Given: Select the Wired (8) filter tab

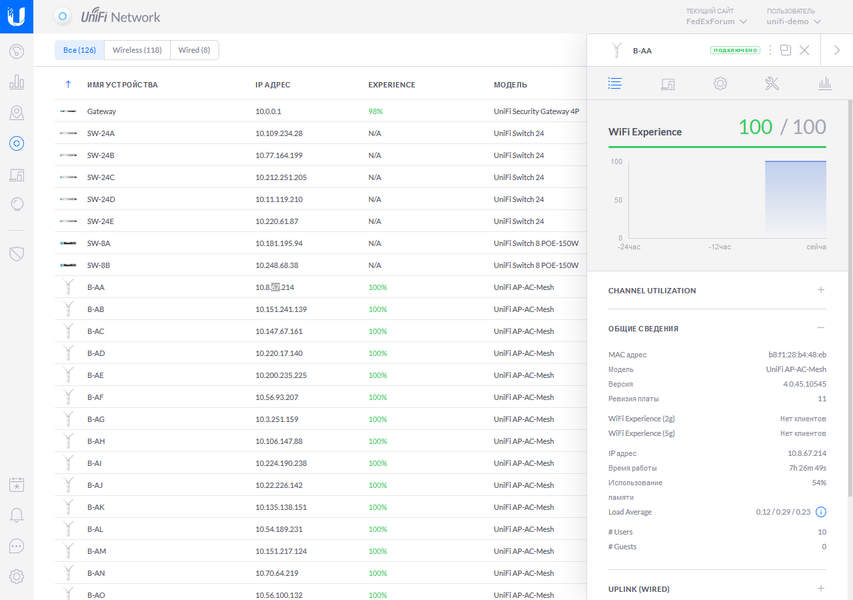Looking at the screenshot, I should (194, 50).
